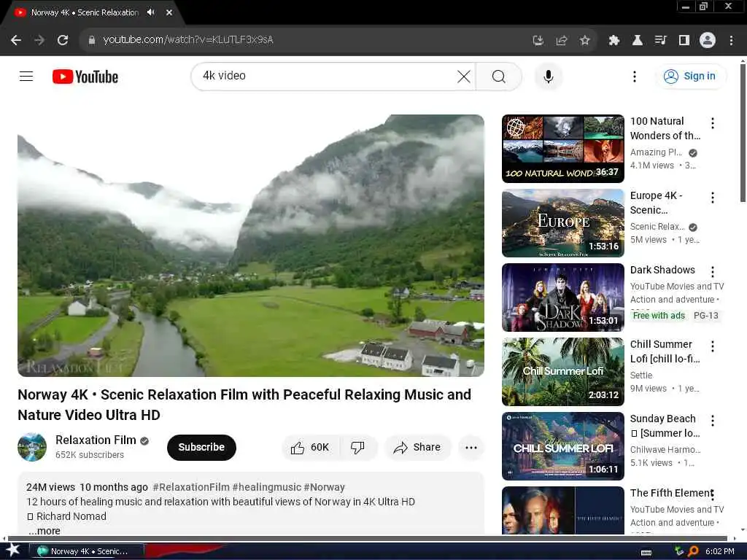747x560 pixels.
Task: Click the Chilwave Harmo... channel name
Action: [665, 449]
